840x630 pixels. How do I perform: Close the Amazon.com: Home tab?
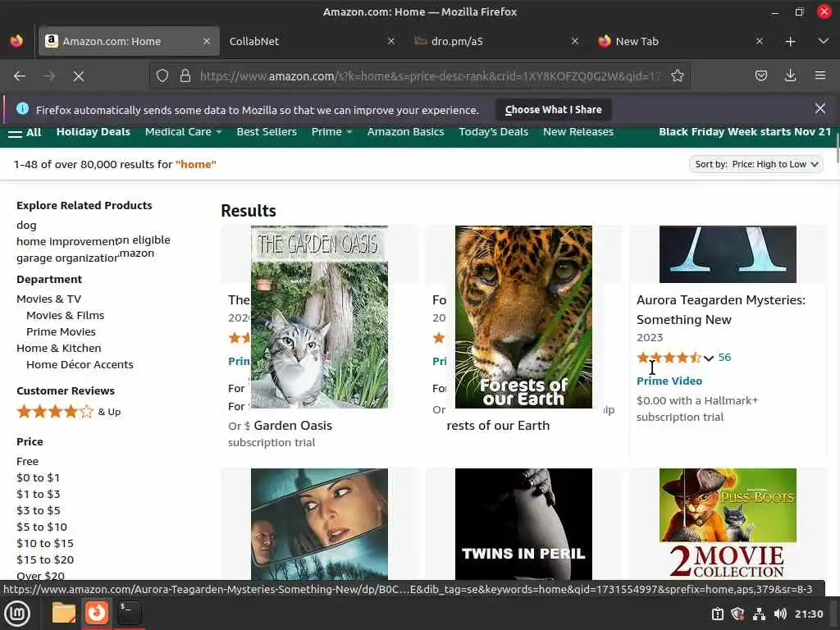pyautogui.click(x=206, y=41)
